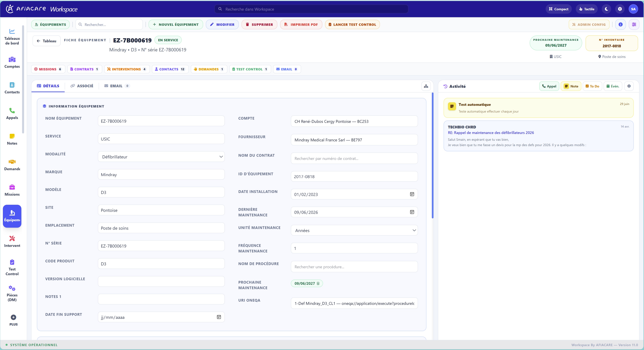
Task: Enable Tactile mode
Action: click(x=587, y=9)
